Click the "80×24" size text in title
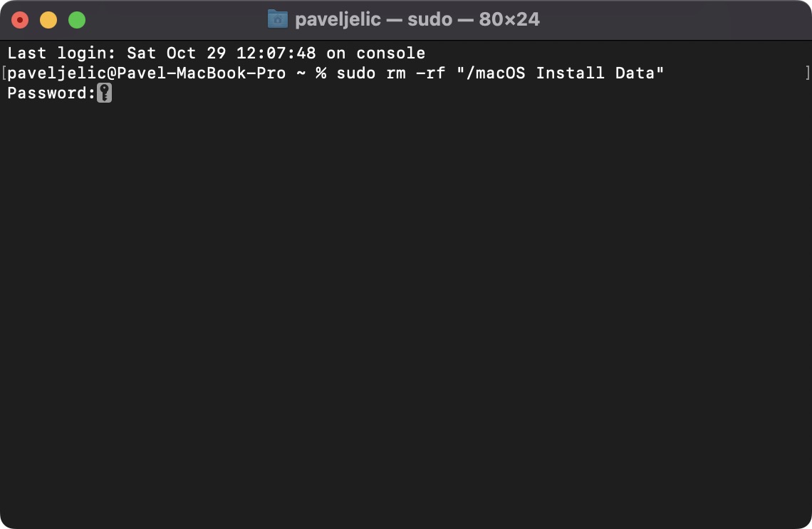Image resolution: width=812 pixels, height=529 pixels. click(509, 19)
